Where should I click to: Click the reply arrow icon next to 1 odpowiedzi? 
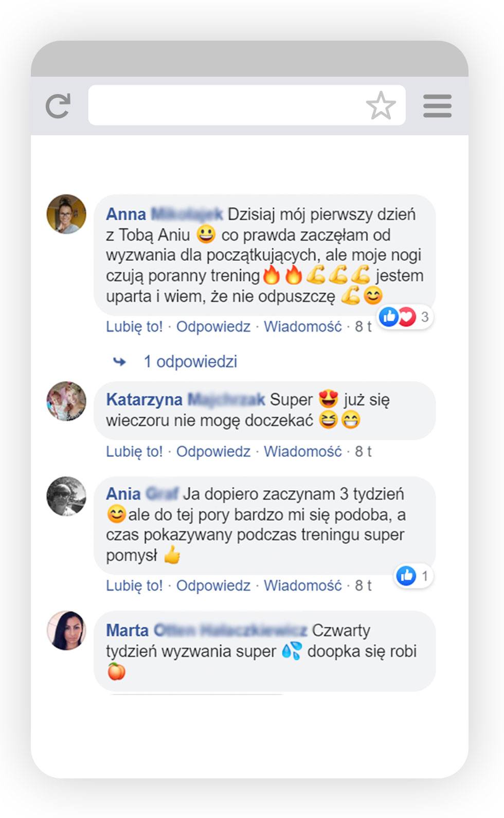(119, 362)
